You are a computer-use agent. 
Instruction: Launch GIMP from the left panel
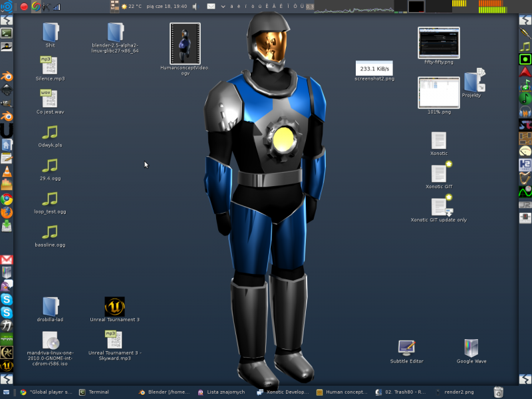[x=7, y=103]
